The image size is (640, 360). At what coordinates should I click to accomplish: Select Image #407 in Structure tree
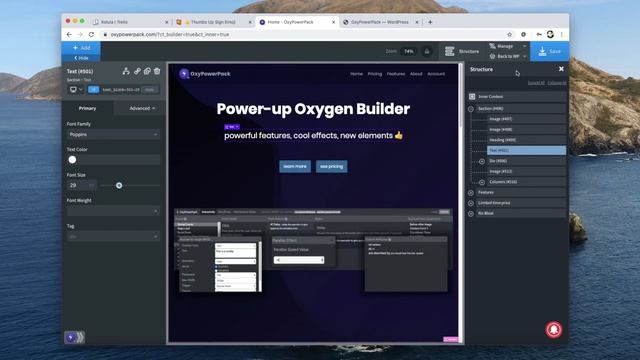pos(527,119)
